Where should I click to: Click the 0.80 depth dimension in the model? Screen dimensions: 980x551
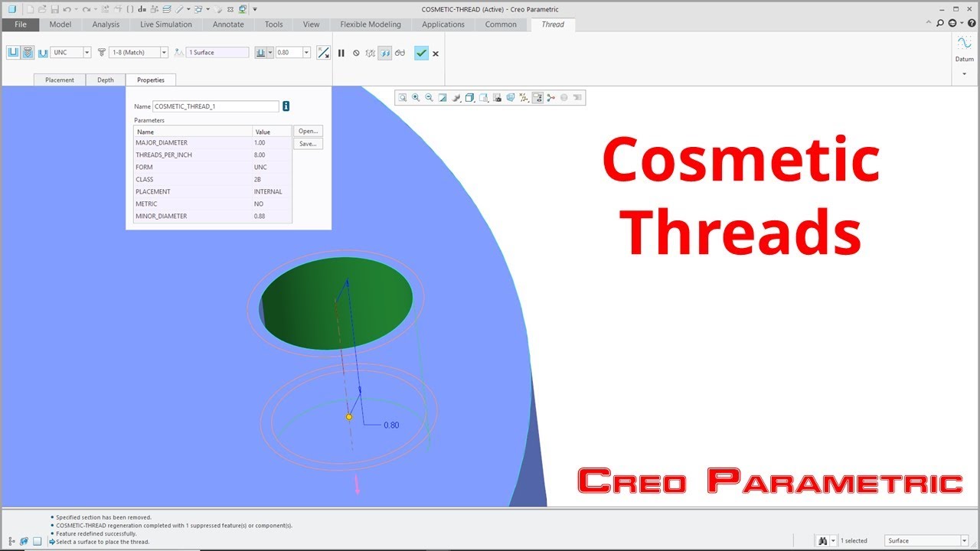pos(391,425)
